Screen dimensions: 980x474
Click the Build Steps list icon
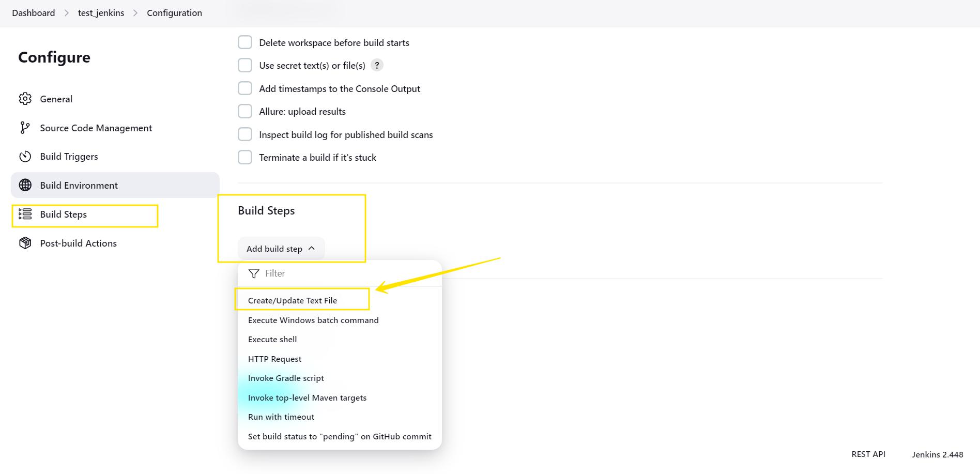(x=25, y=214)
